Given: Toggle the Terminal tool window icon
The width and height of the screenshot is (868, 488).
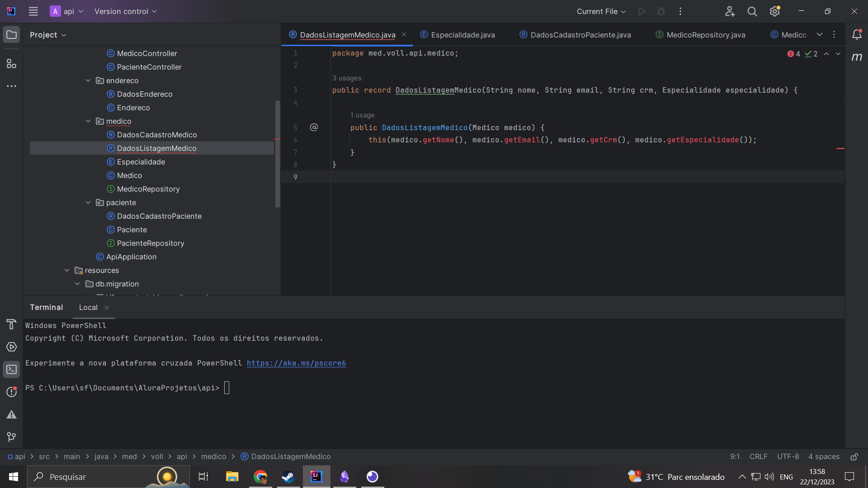Looking at the screenshot, I should (x=11, y=370).
